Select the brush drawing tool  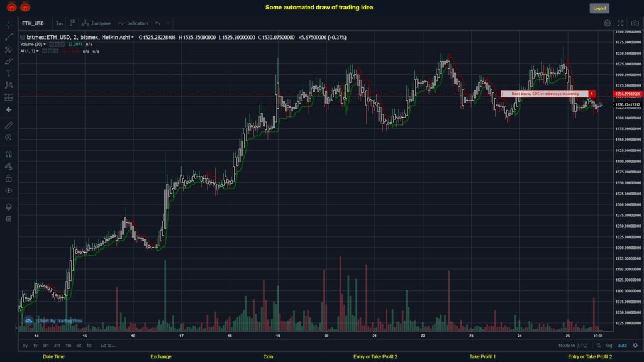click(9, 61)
